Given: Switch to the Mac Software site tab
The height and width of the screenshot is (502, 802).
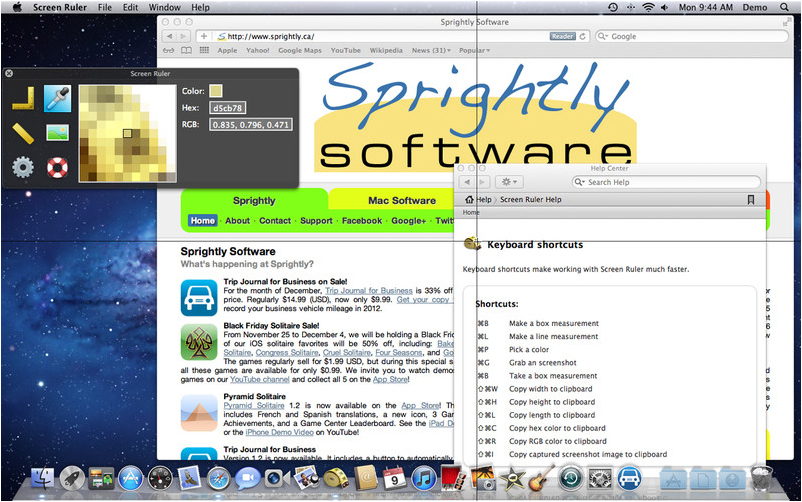Looking at the screenshot, I should click(x=402, y=201).
